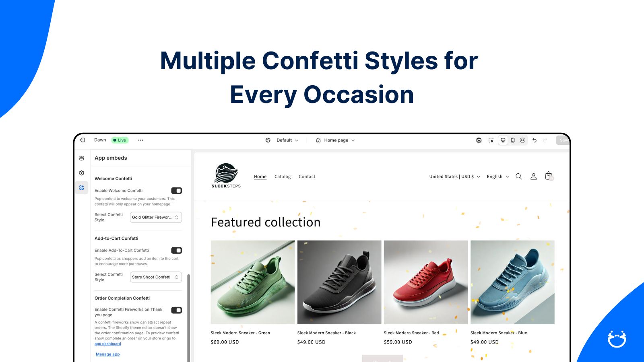Image resolution: width=644 pixels, height=362 pixels.
Task: Open Stars Shoot Confetti style dropdown
Action: [x=156, y=277]
